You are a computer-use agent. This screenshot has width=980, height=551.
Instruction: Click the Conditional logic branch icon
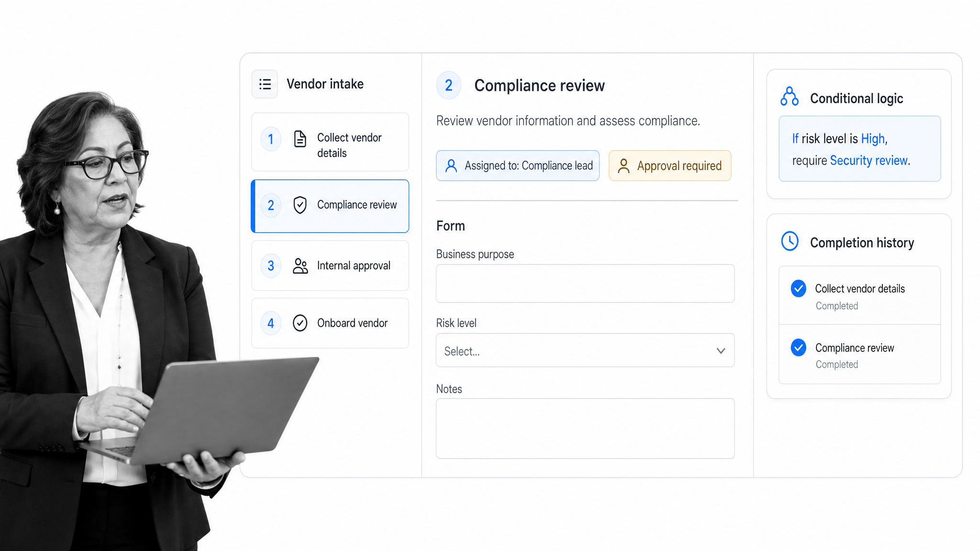pyautogui.click(x=790, y=96)
